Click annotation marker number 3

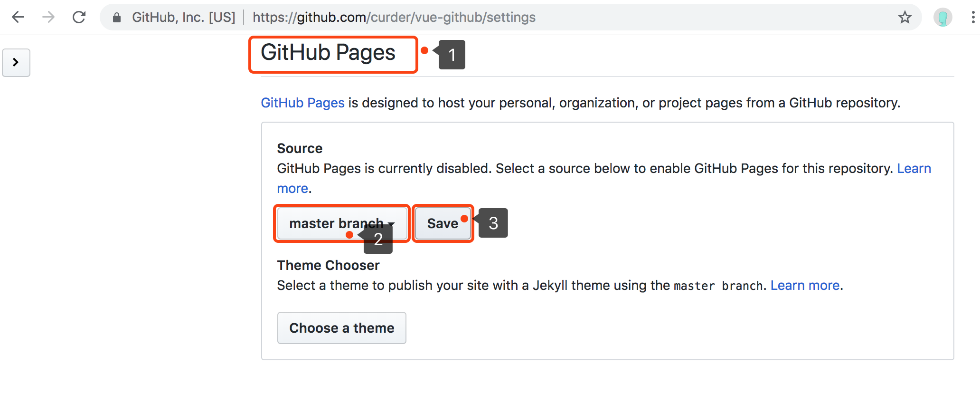pyautogui.click(x=493, y=223)
